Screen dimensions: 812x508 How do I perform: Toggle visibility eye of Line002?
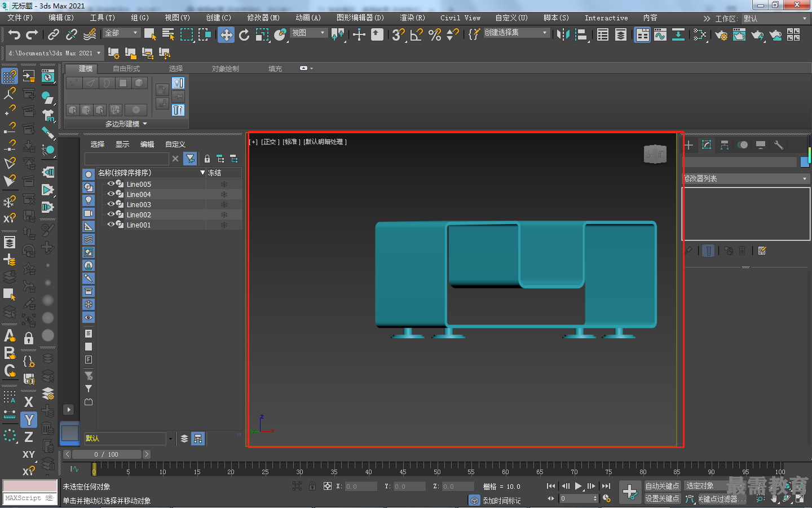111,214
